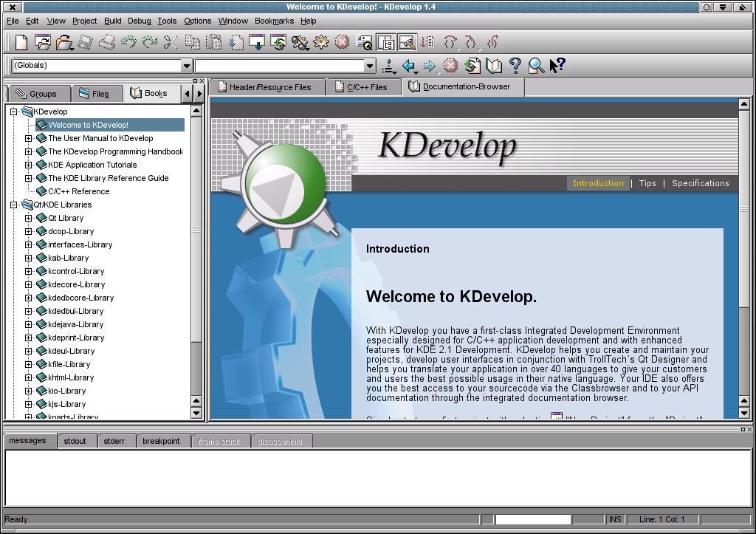The image size is (756, 534).
Task: Toggle the Output-View panel button
Action: tap(407, 42)
